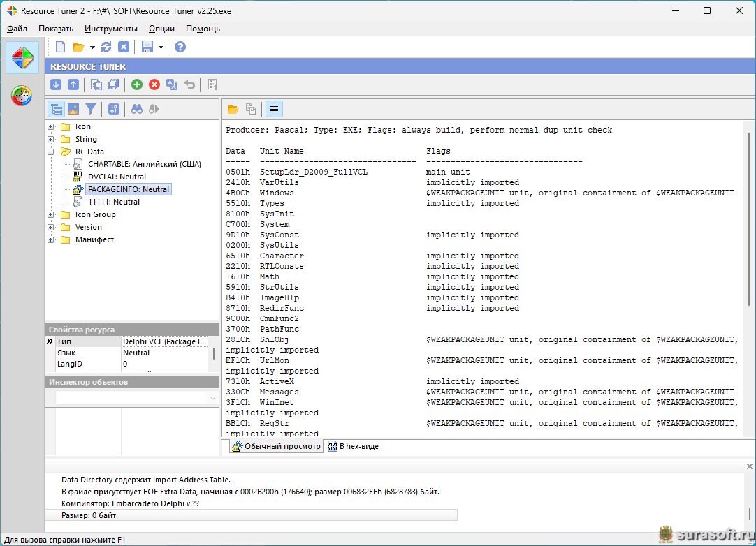Open the dropdown arrow next to the Save icon

pos(161,47)
